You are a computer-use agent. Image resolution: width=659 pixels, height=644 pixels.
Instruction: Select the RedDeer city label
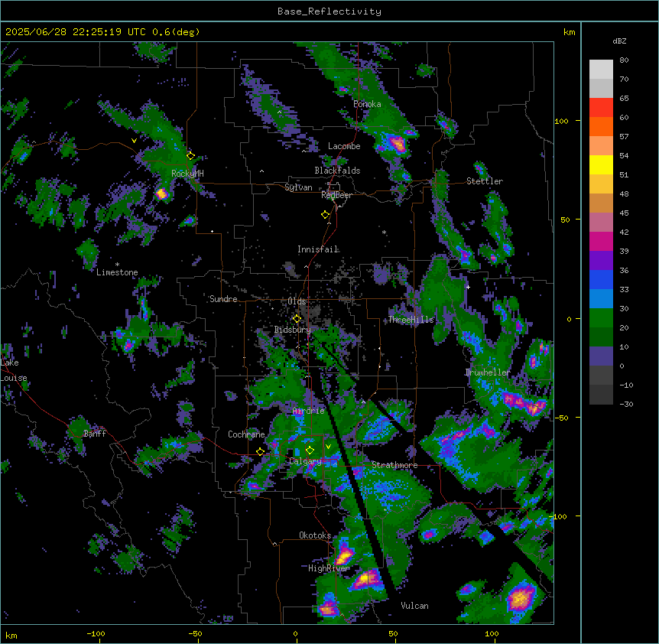(x=336, y=195)
